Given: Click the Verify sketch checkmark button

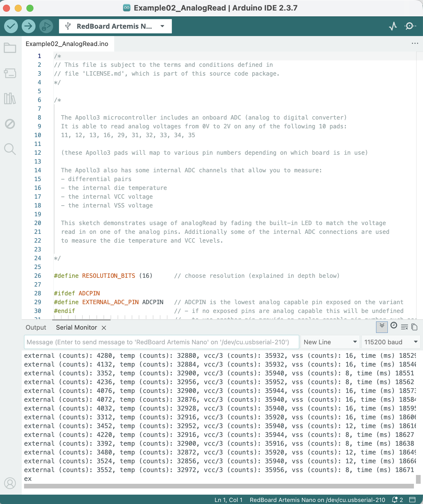Looking at the screenshot, I should pyautogui.click(x=11, y=26).
